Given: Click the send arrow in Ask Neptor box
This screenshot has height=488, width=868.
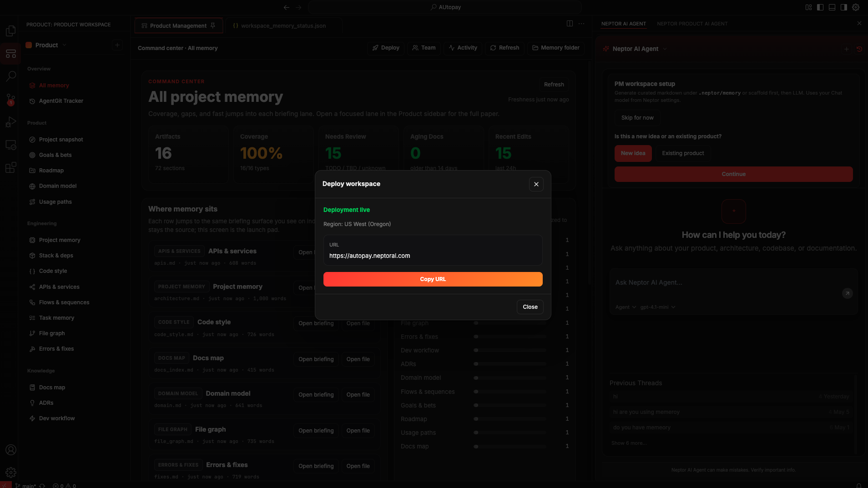Looking at the screenshot, I should [847, 293].
